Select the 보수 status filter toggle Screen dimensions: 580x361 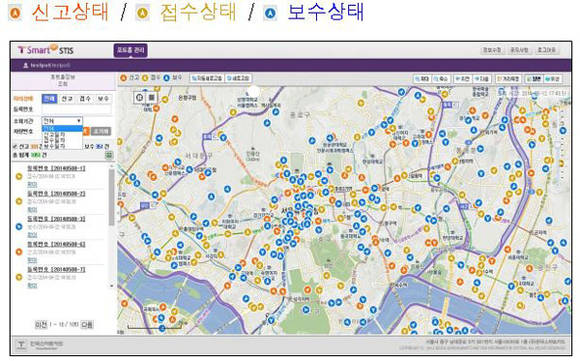click(103, 99)
